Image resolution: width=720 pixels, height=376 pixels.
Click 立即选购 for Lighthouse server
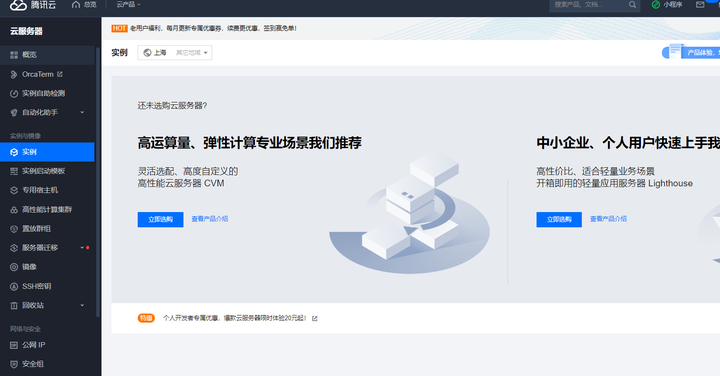coord(559,219)
